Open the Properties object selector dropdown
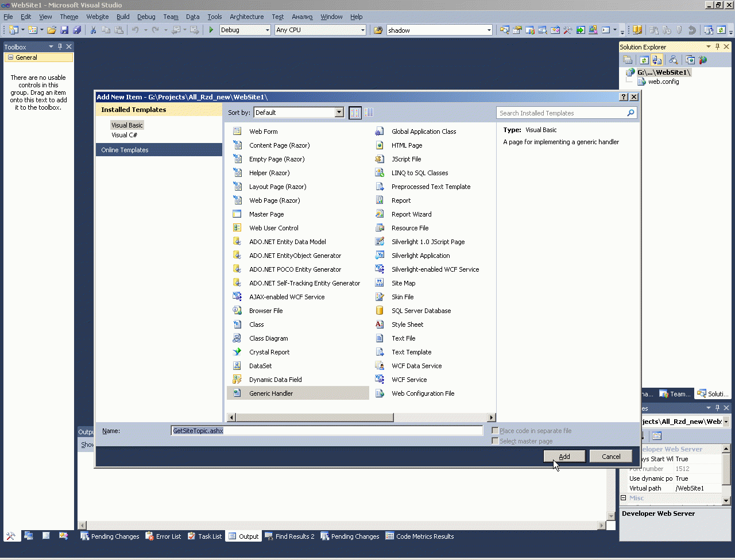This screenshot has width=735, height=560. point(726,422)
